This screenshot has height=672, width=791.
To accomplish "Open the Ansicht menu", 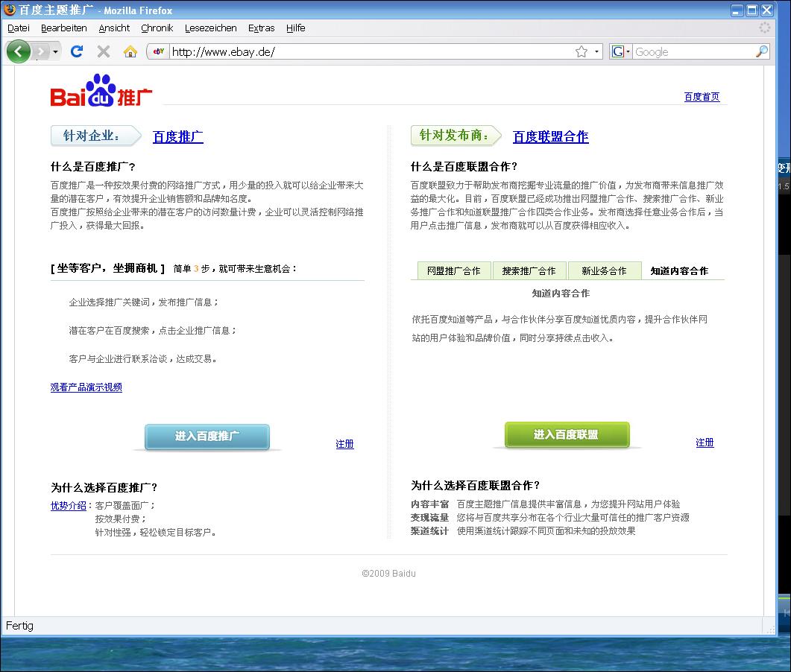I will tap(114, 28).
